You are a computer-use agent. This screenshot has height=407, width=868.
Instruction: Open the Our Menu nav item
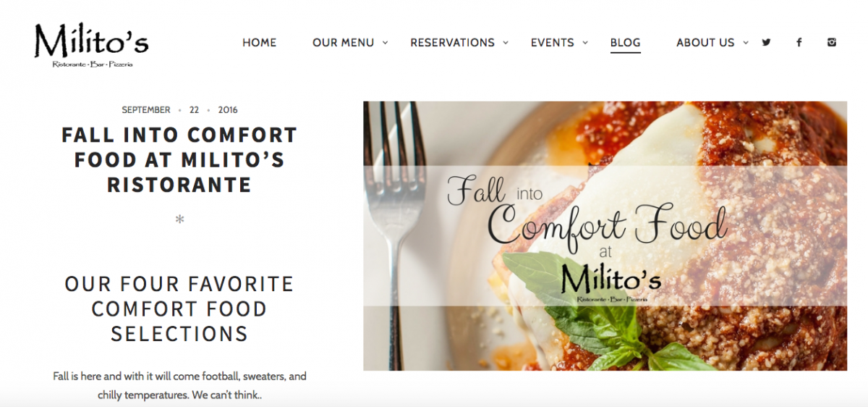pos(343,43)
